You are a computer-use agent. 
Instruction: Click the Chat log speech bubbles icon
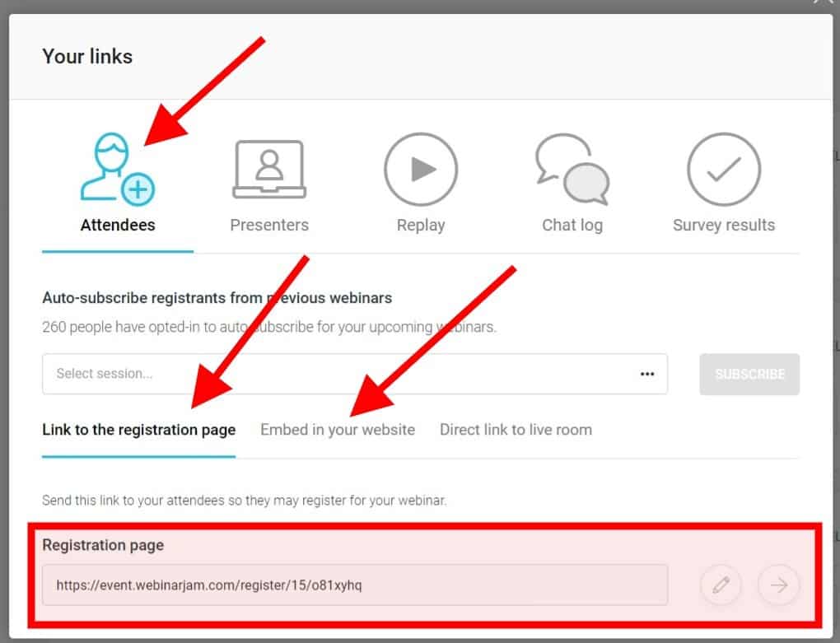[x=572, y=169]
